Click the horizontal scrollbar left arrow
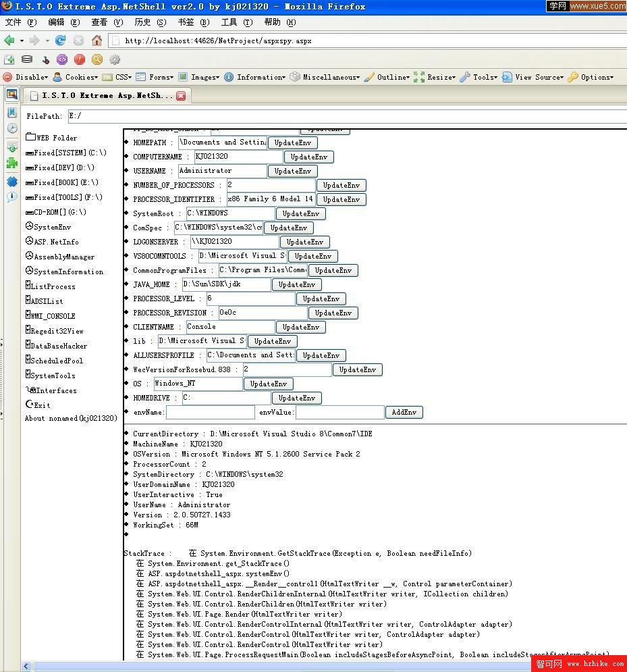This screenshot has height=672, width=627. [x=26, y=667]
